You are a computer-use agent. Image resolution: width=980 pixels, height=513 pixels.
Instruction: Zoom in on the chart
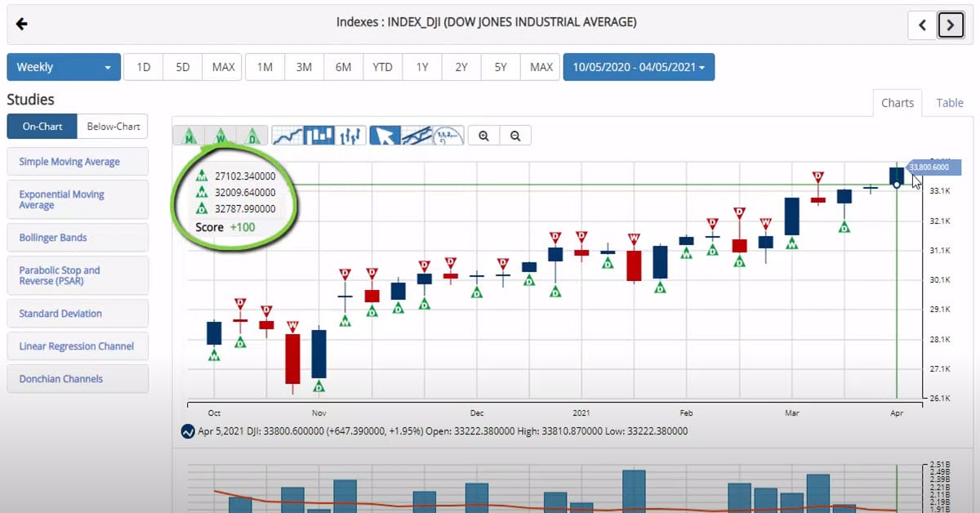484,136
